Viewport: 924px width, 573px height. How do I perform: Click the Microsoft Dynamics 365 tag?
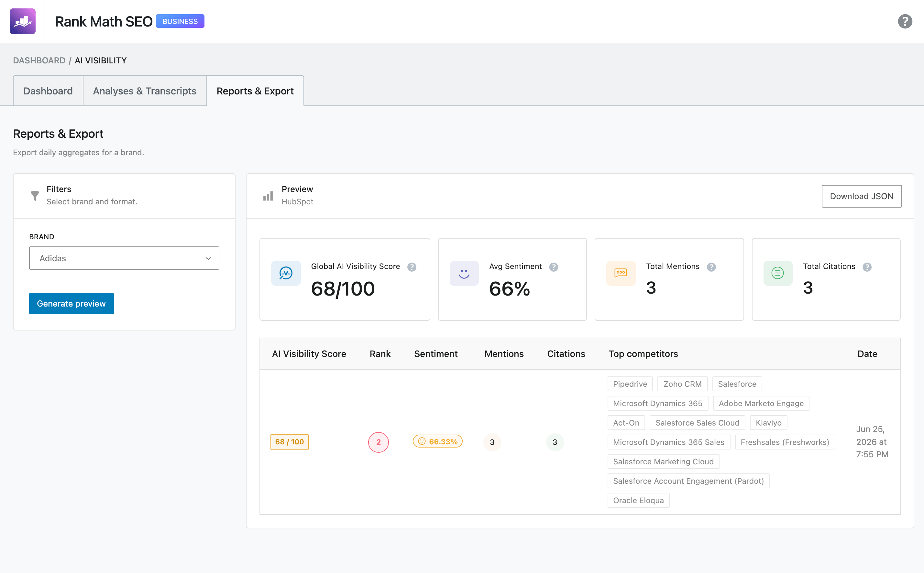click(x=657, y=403)
